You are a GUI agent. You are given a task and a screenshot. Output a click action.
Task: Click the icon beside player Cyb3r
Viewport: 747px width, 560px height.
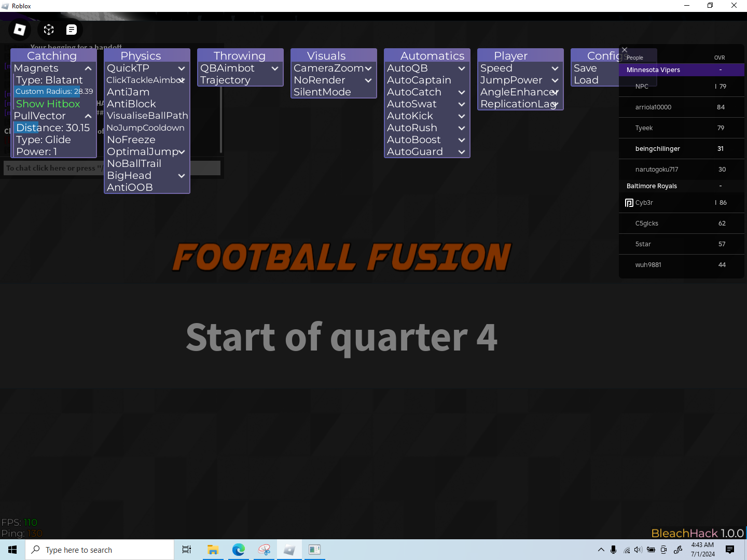tap(629, 203)
